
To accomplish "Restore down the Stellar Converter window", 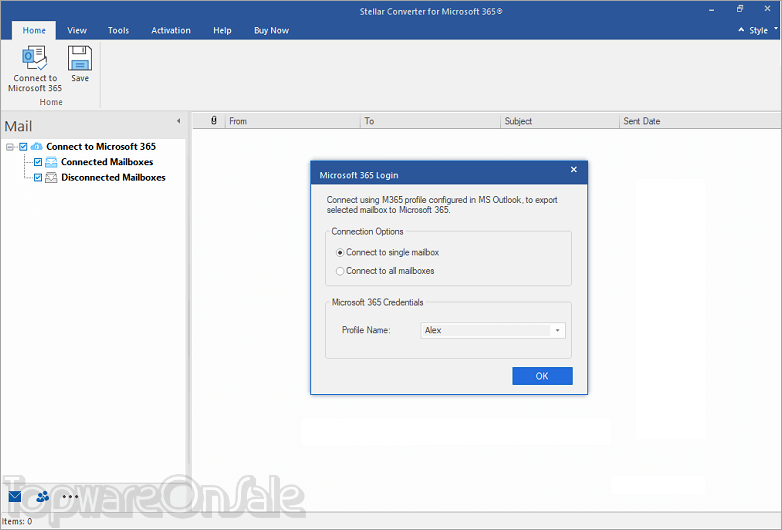I will [x=740, y=9].
